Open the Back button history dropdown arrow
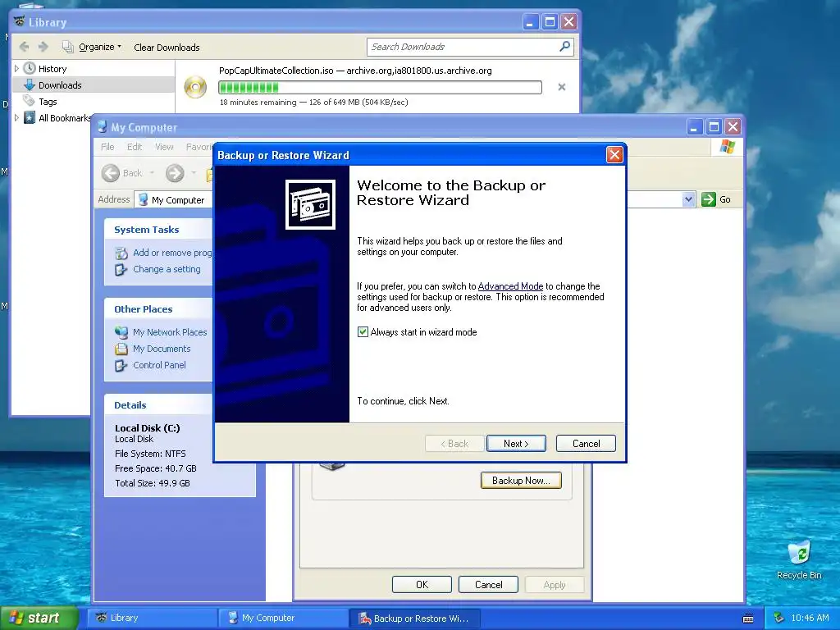 coord(152,173)
